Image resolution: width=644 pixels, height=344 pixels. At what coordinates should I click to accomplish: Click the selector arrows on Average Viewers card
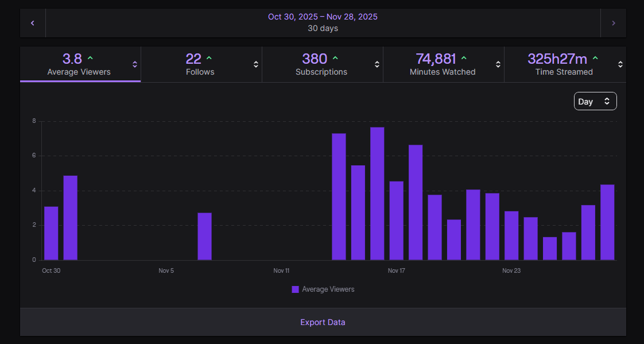coord(136,64)
